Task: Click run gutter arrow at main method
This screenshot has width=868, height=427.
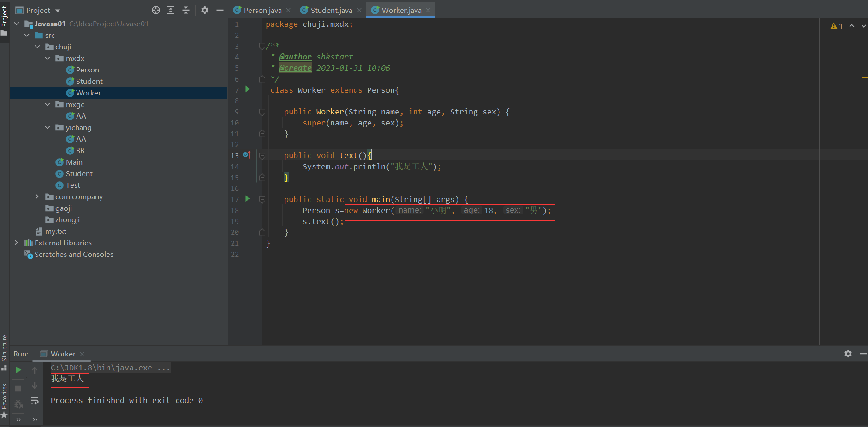Action: click(248, 199)
